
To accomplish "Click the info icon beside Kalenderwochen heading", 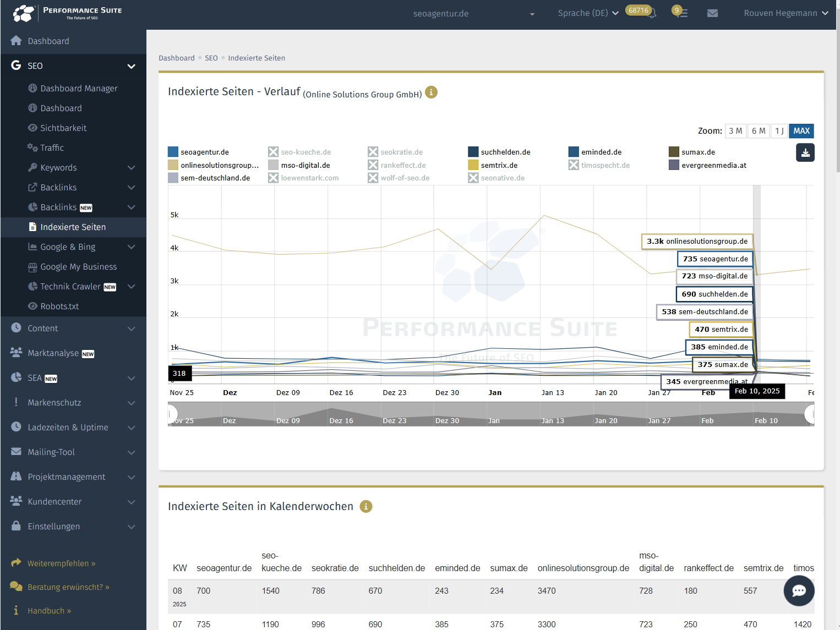I will point(366,506).
